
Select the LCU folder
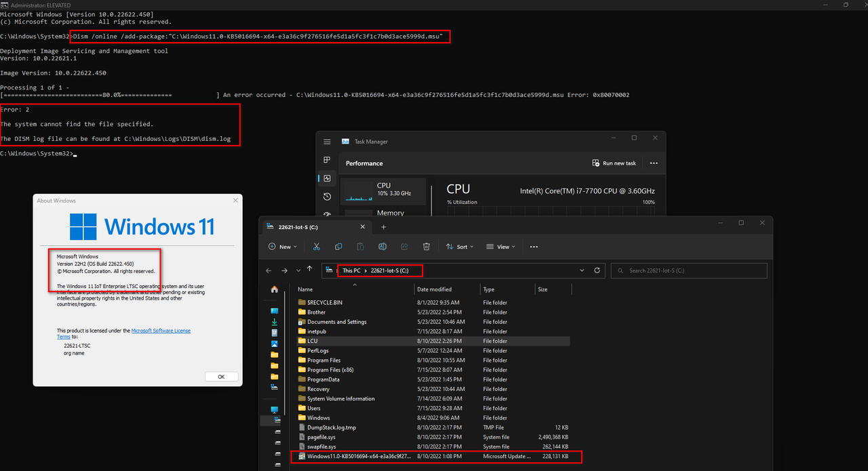[433, 341]
